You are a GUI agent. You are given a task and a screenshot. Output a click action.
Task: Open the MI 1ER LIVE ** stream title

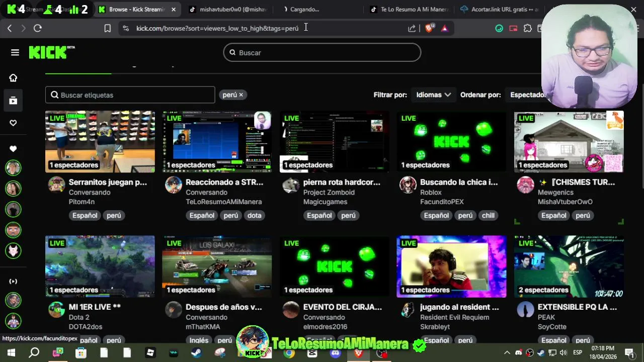pos(95,307)
